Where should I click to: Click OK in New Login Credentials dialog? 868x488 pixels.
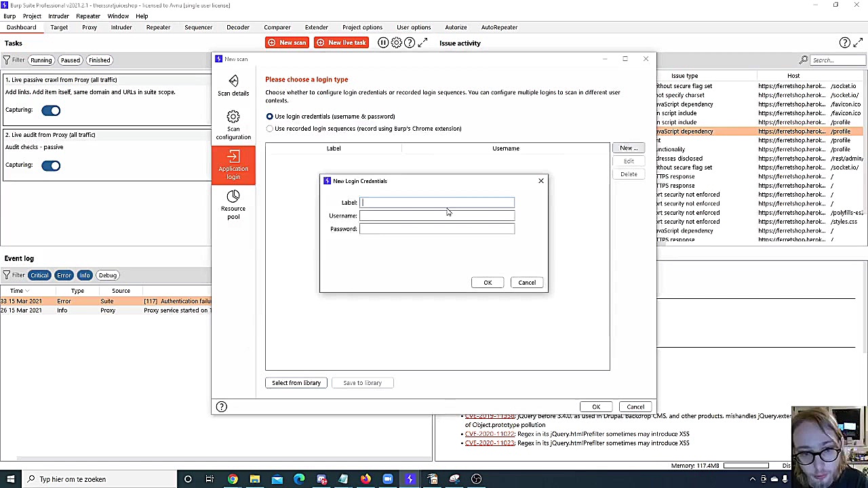(x=488, y=283)
